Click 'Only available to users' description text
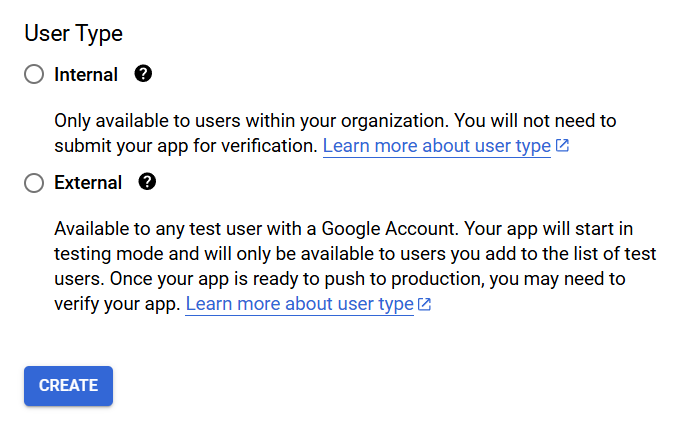This screenshot has height=431, width=698. pos(140,121)
